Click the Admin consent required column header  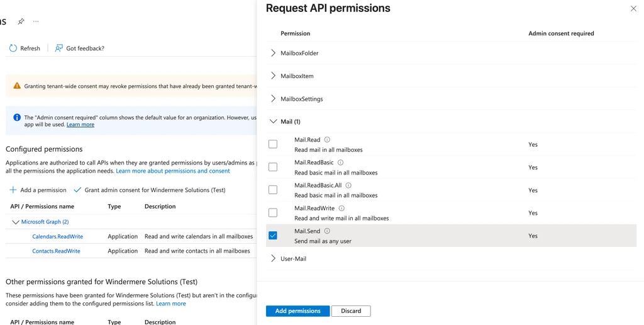pos(561,33)
